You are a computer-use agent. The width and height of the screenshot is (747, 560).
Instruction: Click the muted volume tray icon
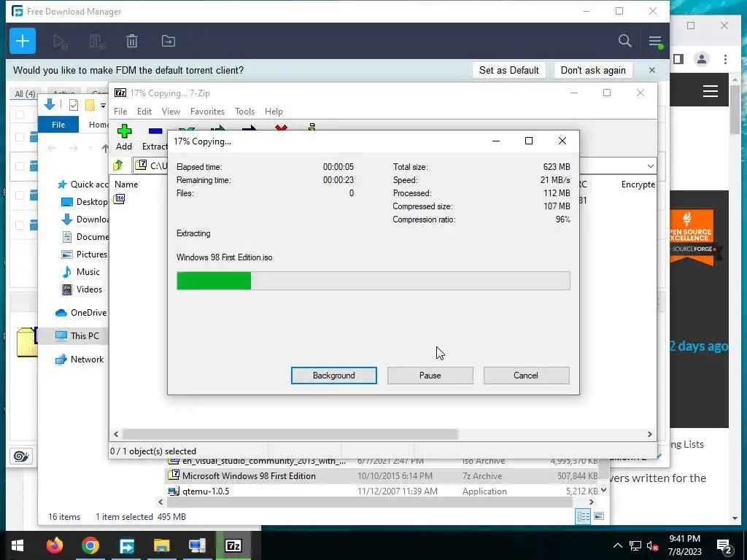point(652,546)
